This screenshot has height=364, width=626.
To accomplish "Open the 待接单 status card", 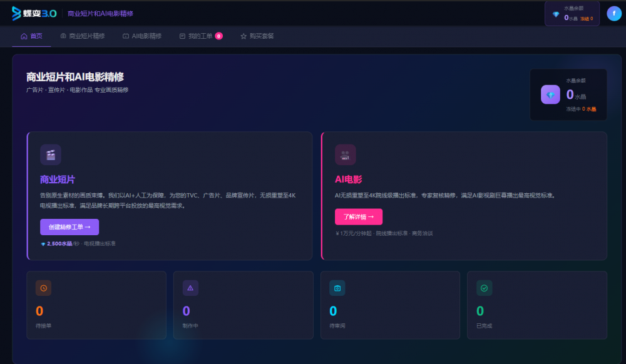I will 96,305.
